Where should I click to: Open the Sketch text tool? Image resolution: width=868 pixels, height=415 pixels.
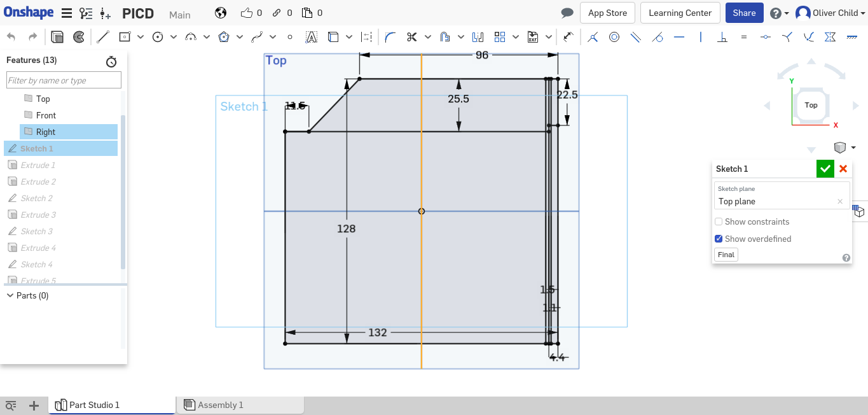311,36
